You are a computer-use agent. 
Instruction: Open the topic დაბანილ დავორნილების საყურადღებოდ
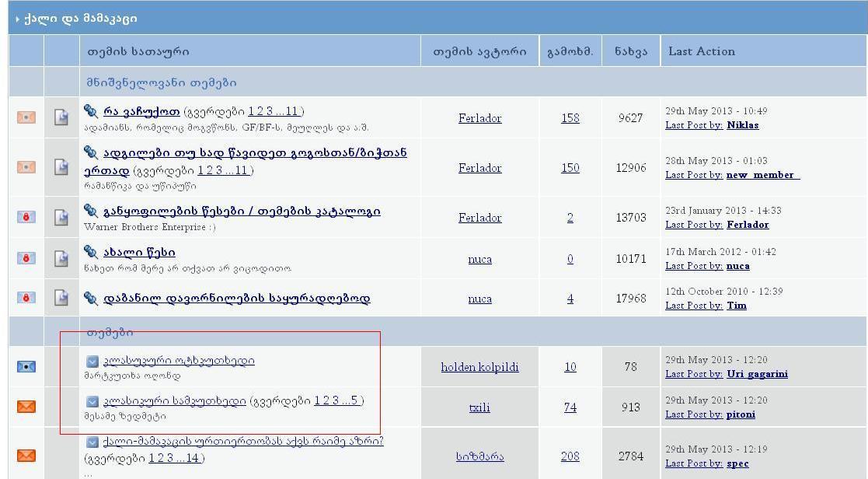[236, 299]
